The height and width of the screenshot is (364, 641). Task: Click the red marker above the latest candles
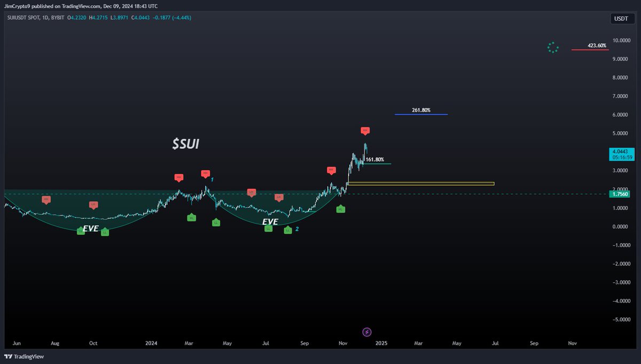[x=365, y=131]
